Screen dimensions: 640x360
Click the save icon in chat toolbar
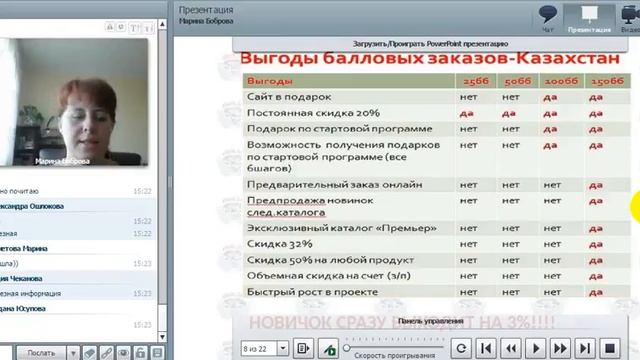[x=157, y=353]
